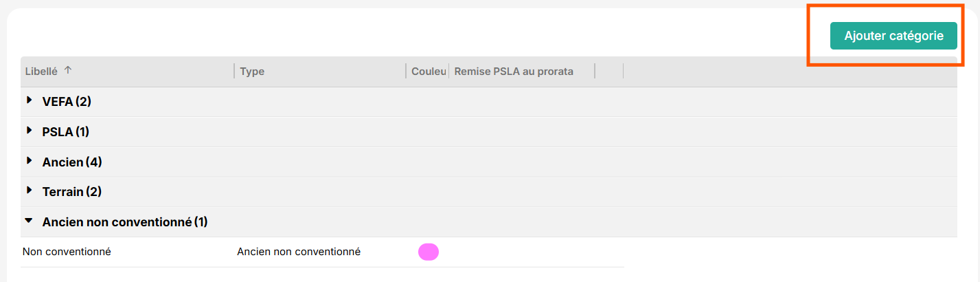Select the Couleur column header

(429, 72)
